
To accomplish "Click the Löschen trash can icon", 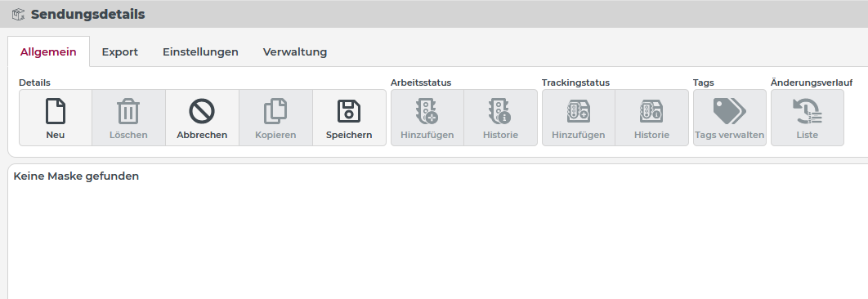I will click(128, 111).
